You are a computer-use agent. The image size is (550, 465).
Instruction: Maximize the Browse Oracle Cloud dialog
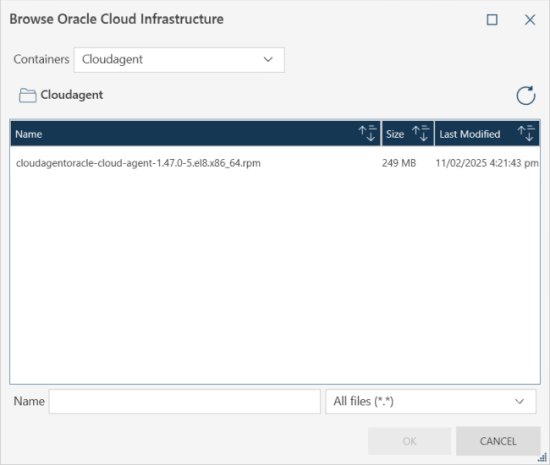pos(492,20)
